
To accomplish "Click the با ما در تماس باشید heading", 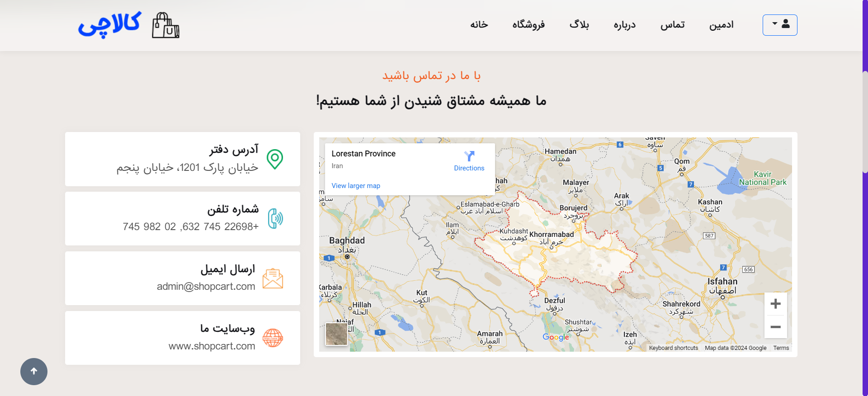I will [431, 75].
